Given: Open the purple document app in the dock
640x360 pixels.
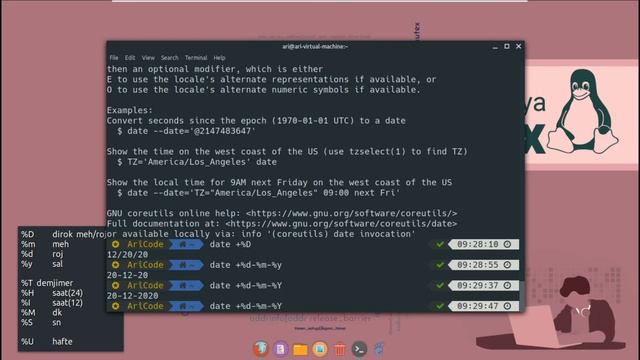Looking at the screenshot, I should click(x=280, y=349).
